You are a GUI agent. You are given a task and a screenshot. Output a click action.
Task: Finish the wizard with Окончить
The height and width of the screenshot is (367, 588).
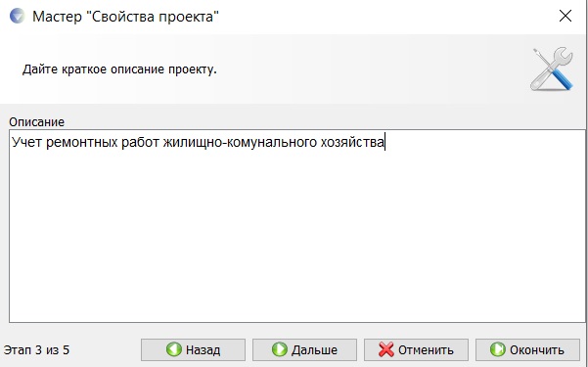tap(527, 349)
